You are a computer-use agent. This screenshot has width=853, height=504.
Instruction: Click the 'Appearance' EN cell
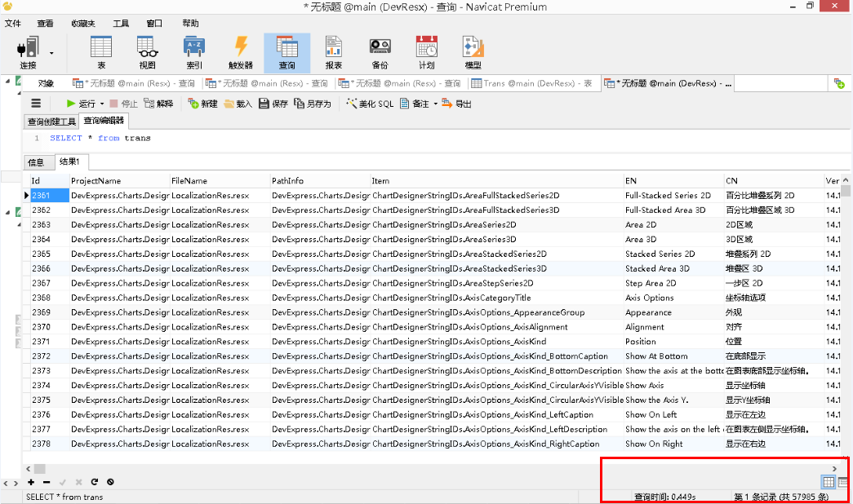[673, 312]
